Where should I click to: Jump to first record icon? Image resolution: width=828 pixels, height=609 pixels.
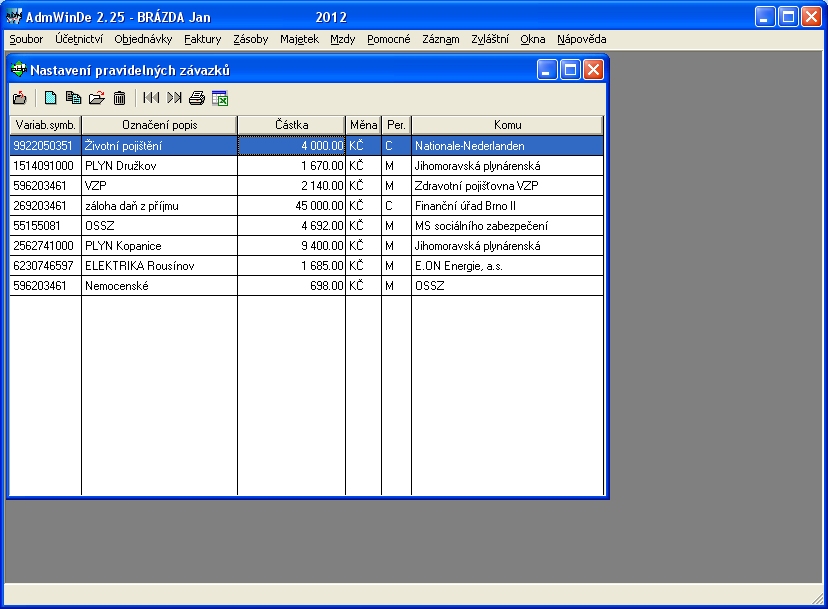point(150,98)
